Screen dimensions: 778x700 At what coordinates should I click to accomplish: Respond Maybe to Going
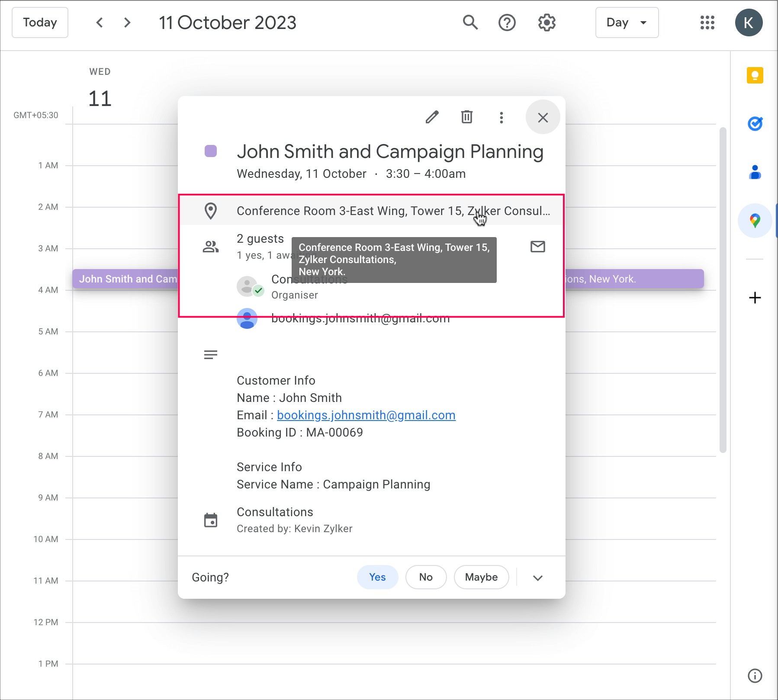coord(481,577)
